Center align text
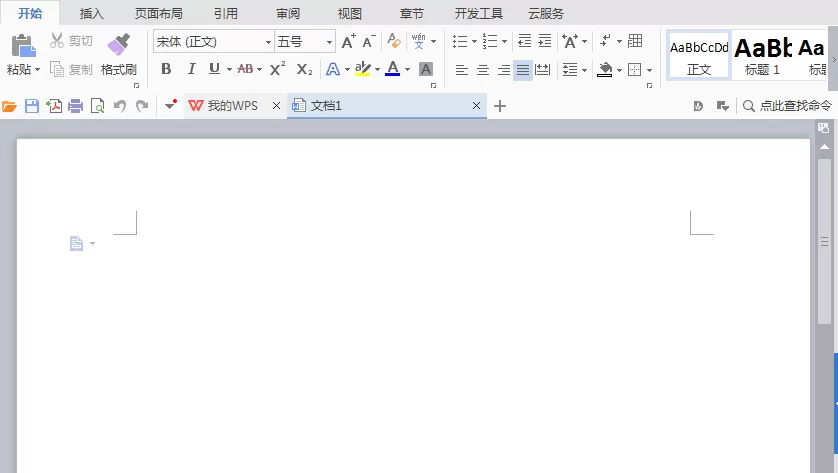Image resolution: width=838 pixels, height=473 pixels. [x=483, y=69]
